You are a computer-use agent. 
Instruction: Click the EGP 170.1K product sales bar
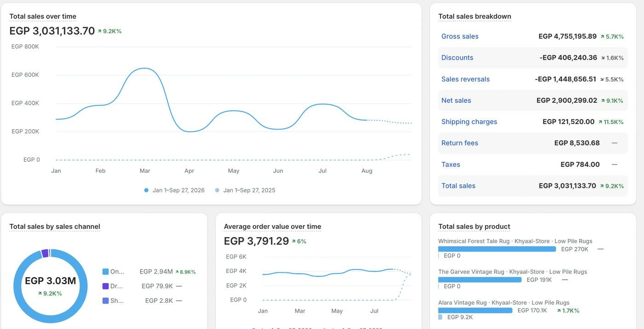tap(475, 310)
